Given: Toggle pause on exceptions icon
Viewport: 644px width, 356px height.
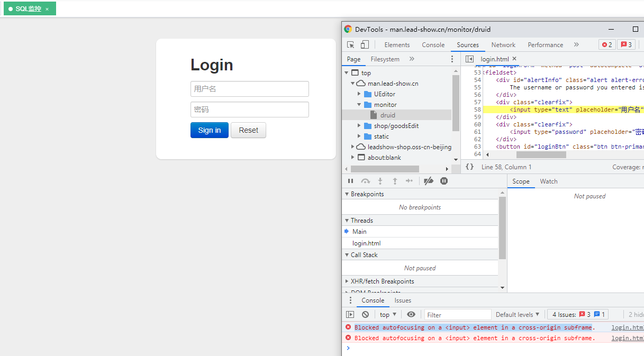Looking at the screenshot, I should (x=444, y=181).
